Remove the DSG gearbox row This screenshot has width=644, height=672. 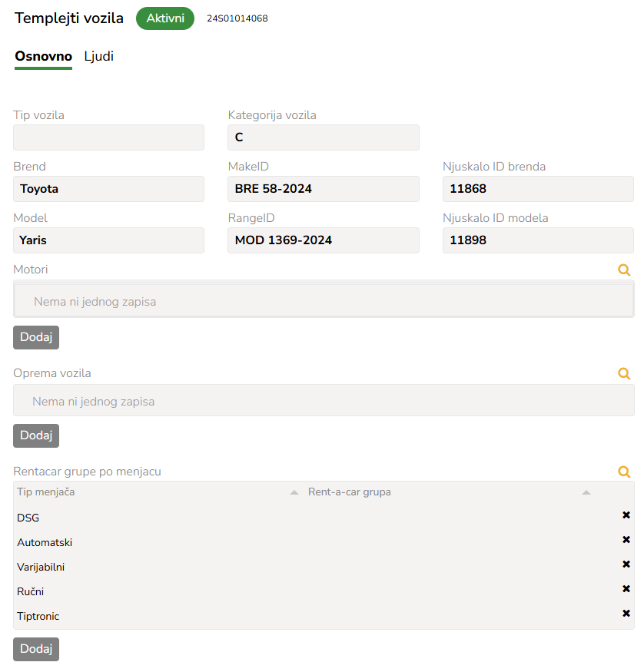pos(626,515)
